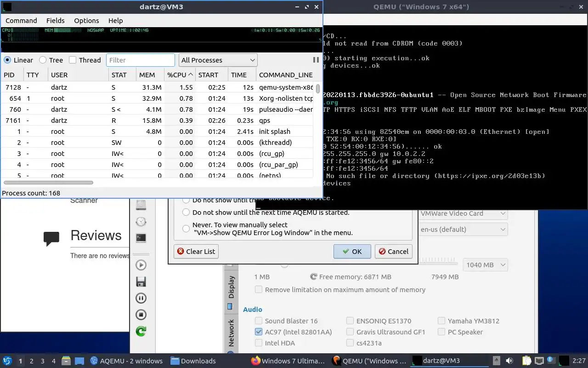This screenshot has width=588, height=368.
Task: Enable the ENSONIQ ES1370 checkbox
Action: (x=350, y=321)
